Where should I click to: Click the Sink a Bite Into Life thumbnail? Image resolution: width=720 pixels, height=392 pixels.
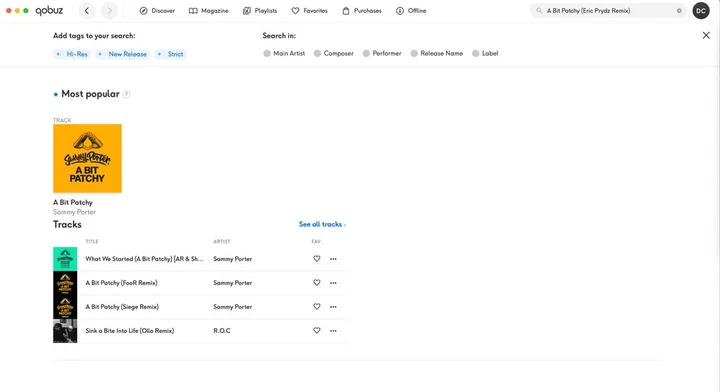[65, 330]
